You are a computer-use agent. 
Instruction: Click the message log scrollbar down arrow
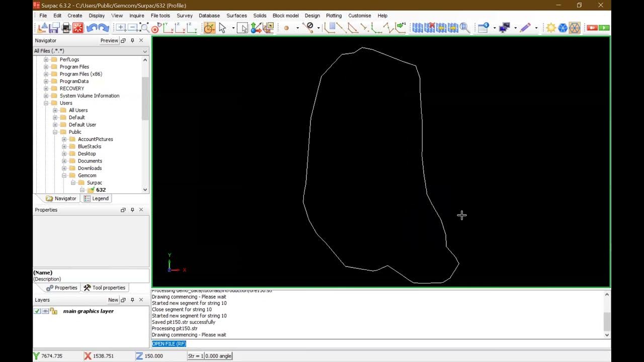point(607,335)
